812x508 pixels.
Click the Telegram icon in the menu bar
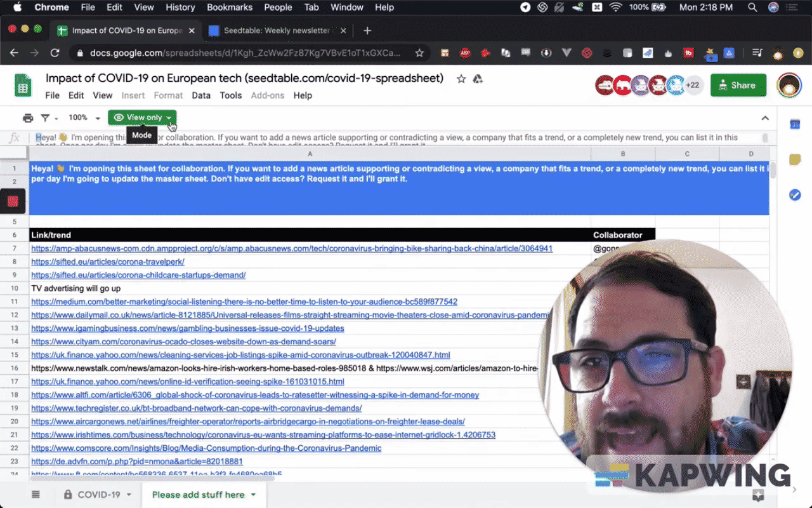coord(525,8)
